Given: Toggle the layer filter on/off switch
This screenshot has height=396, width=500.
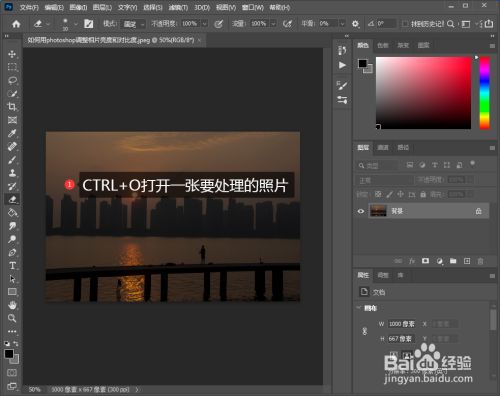Looking at the screenshot, I should (x=472, y=164).
